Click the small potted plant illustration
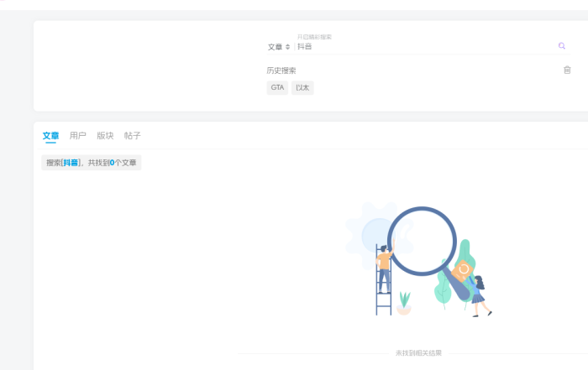The width and height of the screenshot is (588, 370). [x=404, y=304]
